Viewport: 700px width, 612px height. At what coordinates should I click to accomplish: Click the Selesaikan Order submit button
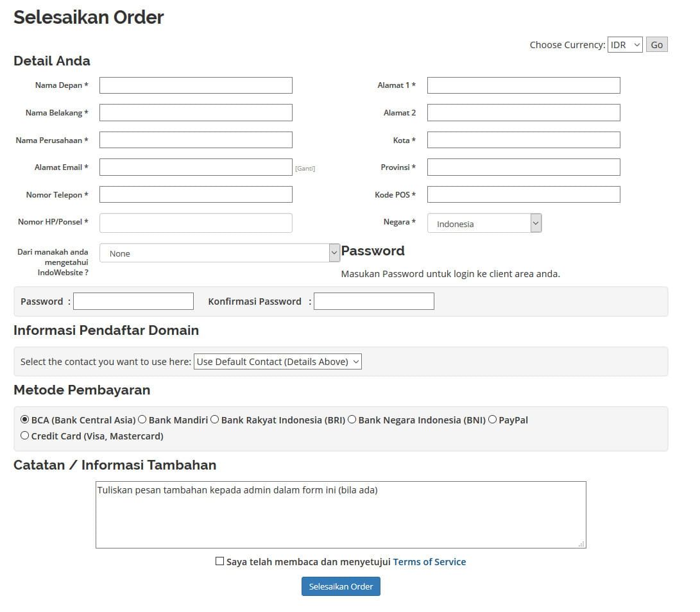pyautogui.click(x=341, y=586)
